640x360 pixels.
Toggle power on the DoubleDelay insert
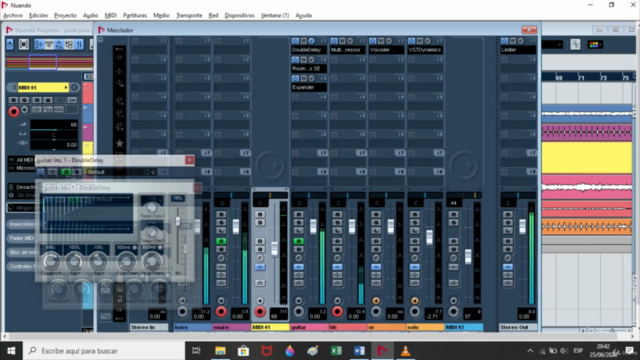pos(295,41)
